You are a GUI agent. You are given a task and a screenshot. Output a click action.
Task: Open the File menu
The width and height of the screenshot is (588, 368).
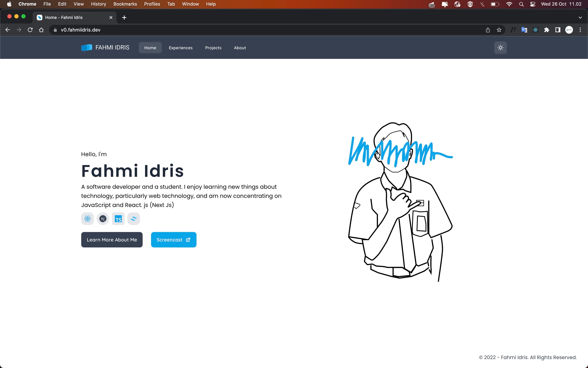(47, 4)
